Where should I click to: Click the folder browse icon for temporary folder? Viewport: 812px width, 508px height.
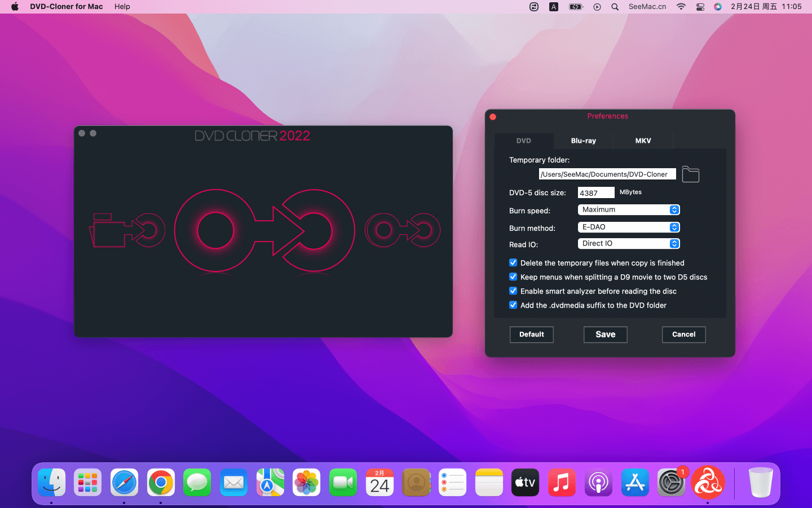point(690,174)
